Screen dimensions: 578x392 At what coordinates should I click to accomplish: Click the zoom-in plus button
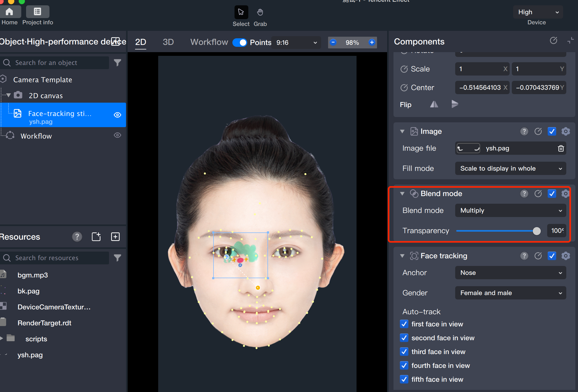tap(372, 42)
